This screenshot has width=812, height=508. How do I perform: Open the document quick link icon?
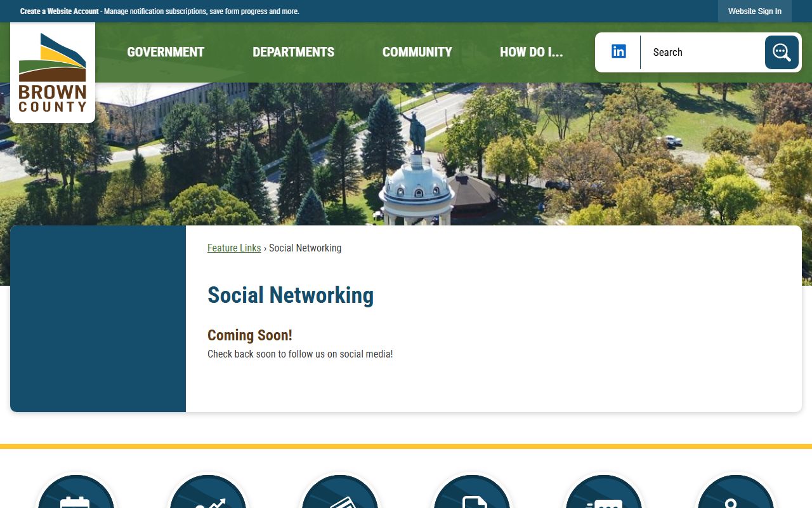(x=471, y=491)
